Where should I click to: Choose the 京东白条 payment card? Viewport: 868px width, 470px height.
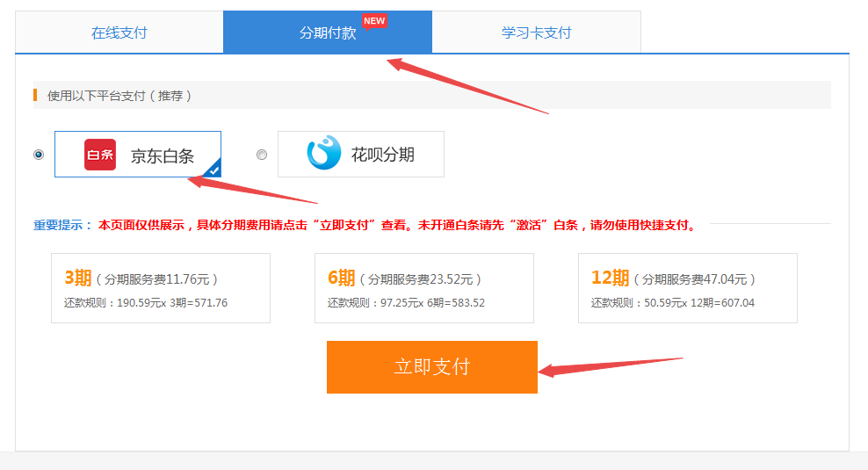pos(138,154)
